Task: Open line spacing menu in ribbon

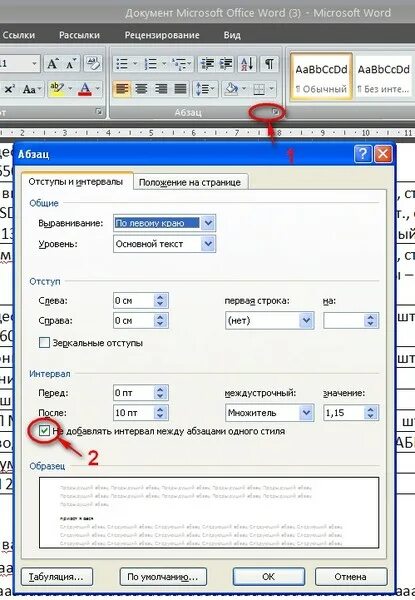Action: pyautogui.click(x=205, y=89)
